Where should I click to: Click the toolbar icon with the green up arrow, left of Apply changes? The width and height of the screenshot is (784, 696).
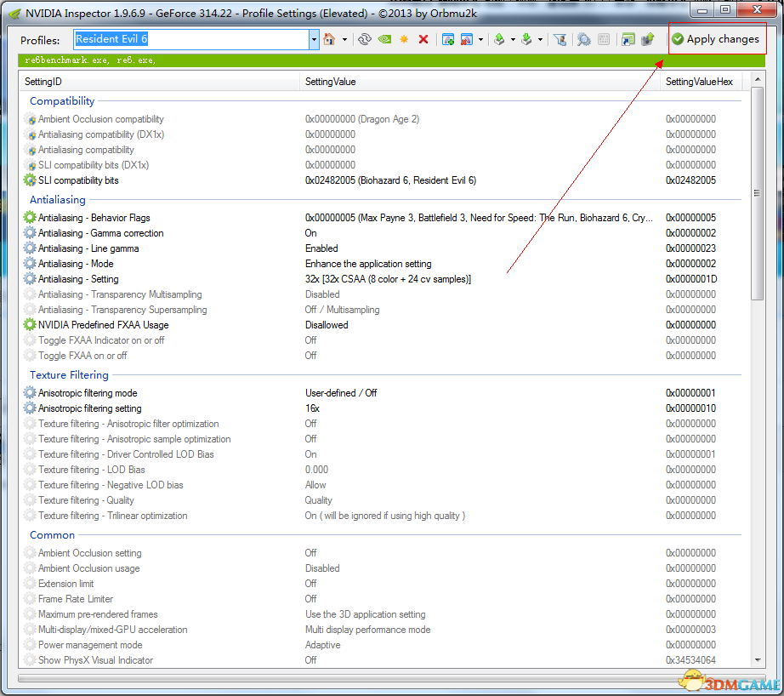(x=648, y=39)
